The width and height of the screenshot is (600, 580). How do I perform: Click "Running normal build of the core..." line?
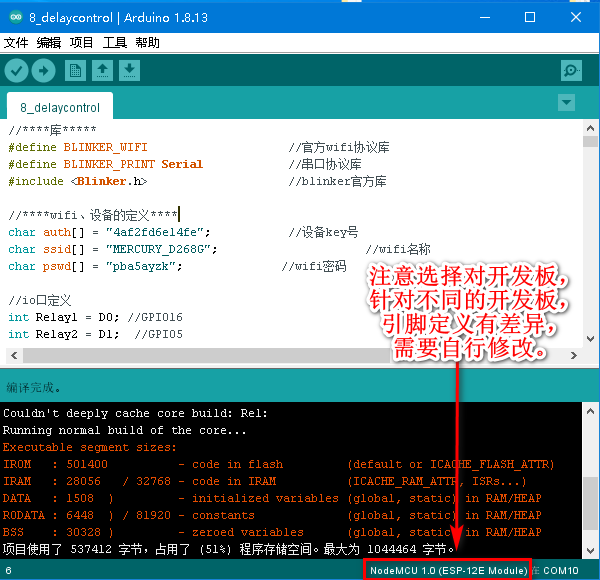(124, 430)
